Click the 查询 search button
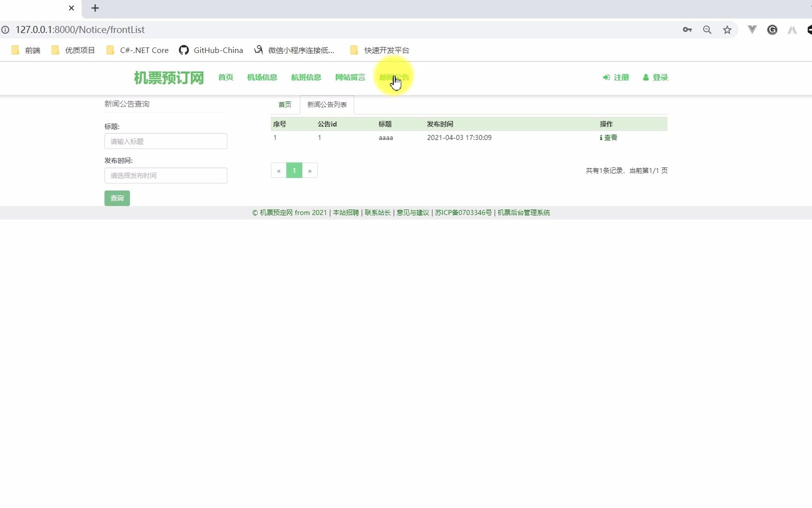Viewport: 812px width, 508px height. tap(117, 198)
